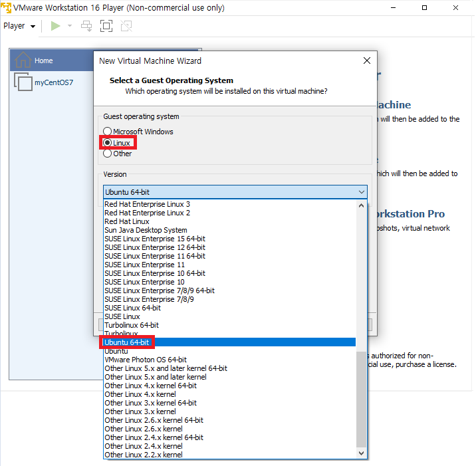The image size is (476, 466).
Task: Select Other Linux 5.x and later kernel (32-bit)
Action: (x=230, y=377)
